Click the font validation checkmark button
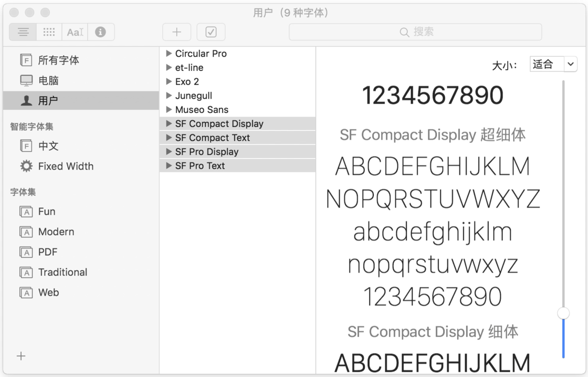Screen dimensions: 588x377 (211, 32)
